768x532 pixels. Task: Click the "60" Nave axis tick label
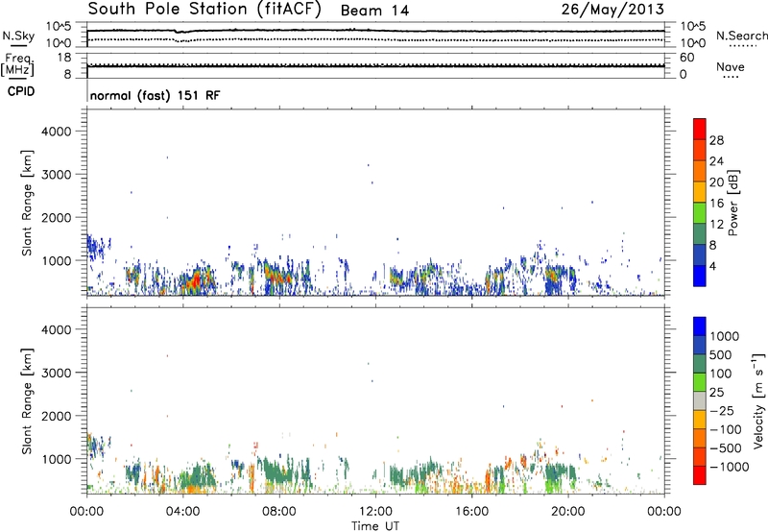(x=686, y=58)
